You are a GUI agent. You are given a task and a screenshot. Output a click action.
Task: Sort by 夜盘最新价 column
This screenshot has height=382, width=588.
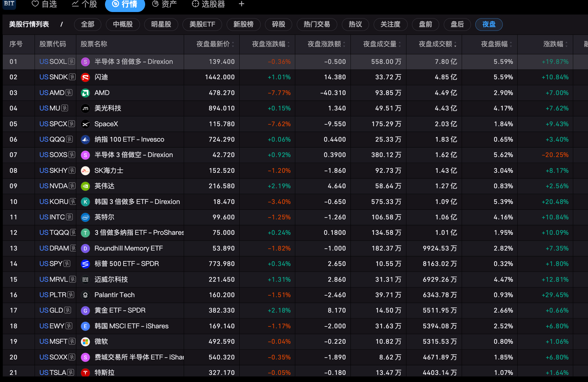pos(215,44)
